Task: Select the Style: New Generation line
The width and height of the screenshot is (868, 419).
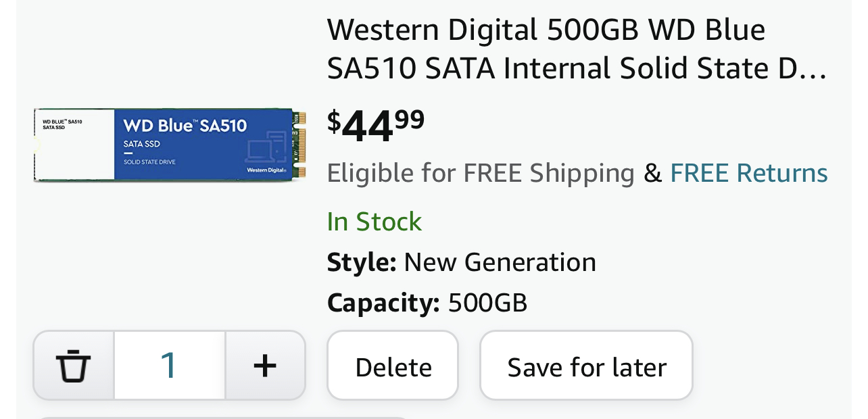Action: (x=462, y=262)
